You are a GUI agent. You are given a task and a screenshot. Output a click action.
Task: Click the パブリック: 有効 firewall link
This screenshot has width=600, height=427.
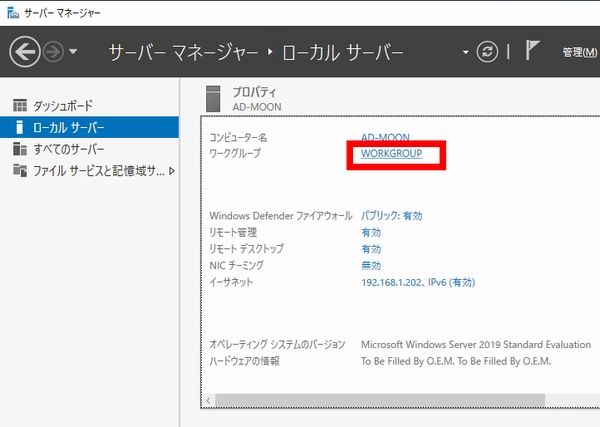point(391,216)
